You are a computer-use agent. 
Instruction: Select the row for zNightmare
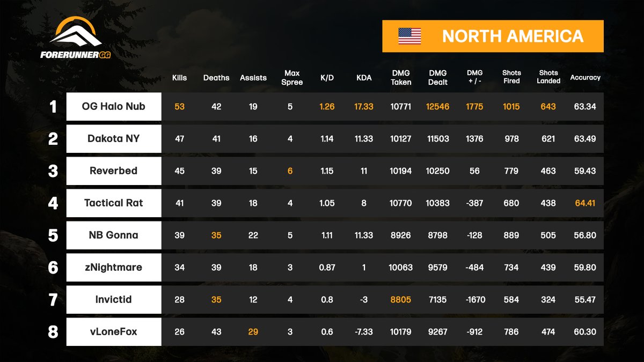113,267
